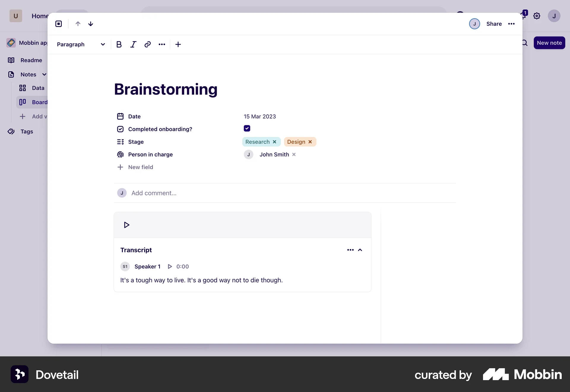Toggle full-page view icon at top left

[x=58, y=24]
